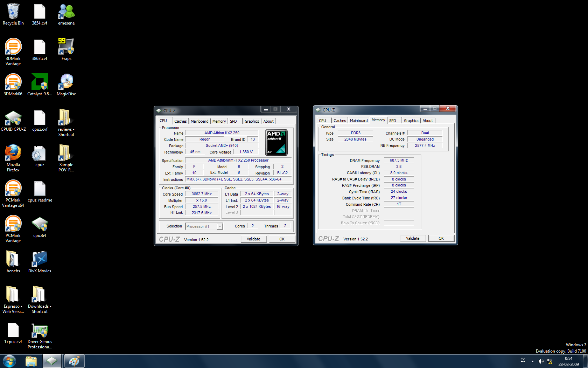Screen dimensions: 588x368
Task: Click the network tray icon
Action: 550,361
